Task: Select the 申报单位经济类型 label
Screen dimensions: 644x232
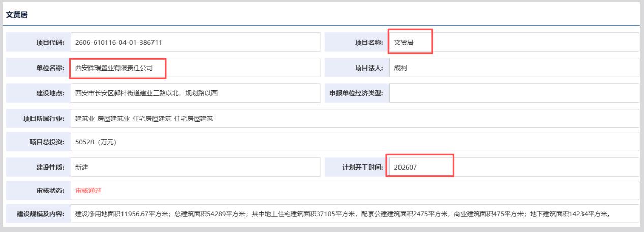Action: pos(356,93)
